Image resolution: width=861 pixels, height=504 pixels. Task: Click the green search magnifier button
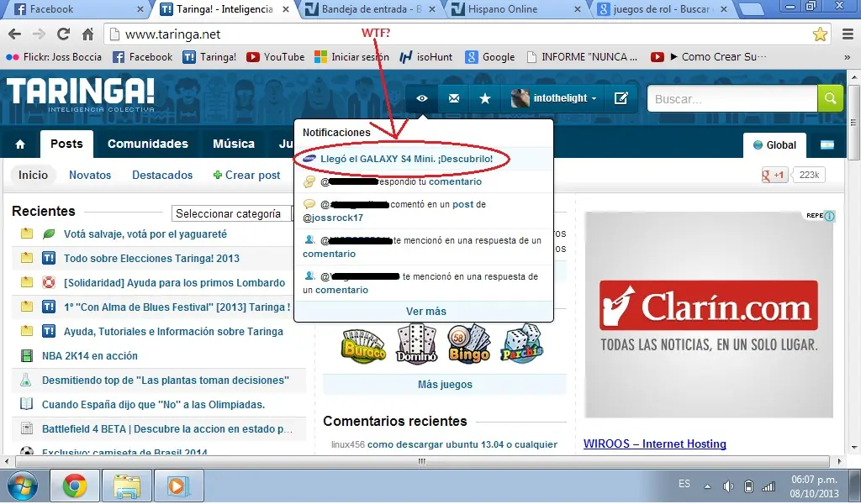point(830,99)
